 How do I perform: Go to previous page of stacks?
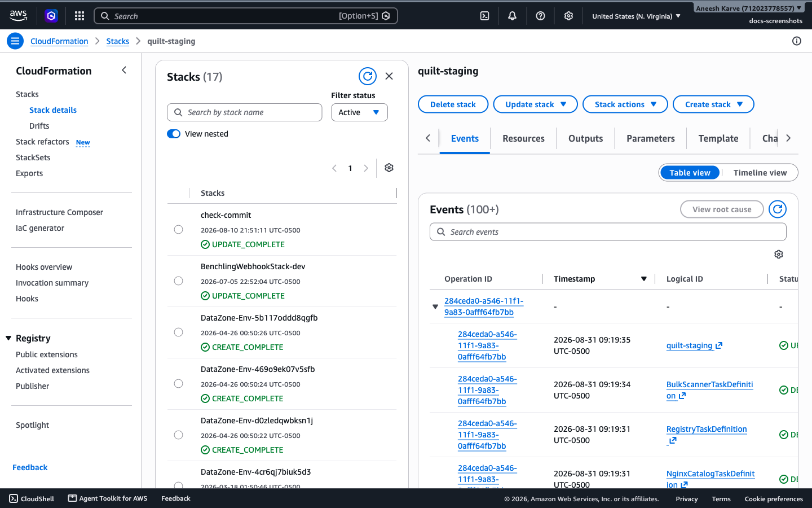(x=334, y=168)
